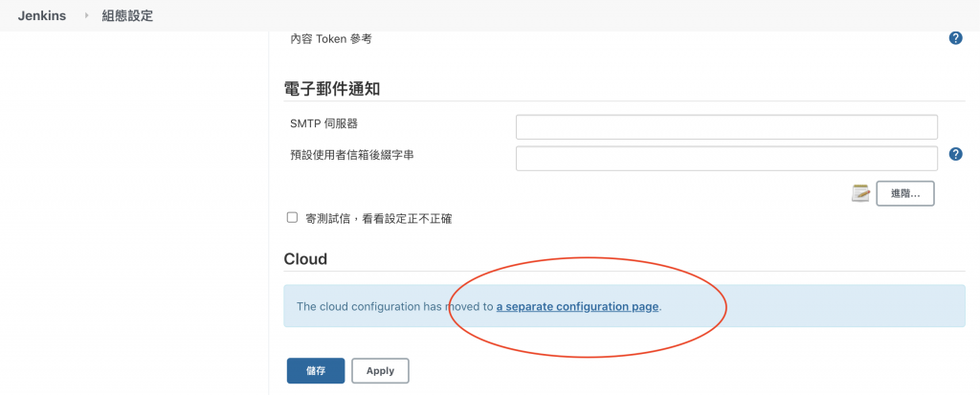Image resolution: width=980 pixels, height=395 pixels.
Task: Save settings with the 儲存 button
Action: tap(315, 370)
